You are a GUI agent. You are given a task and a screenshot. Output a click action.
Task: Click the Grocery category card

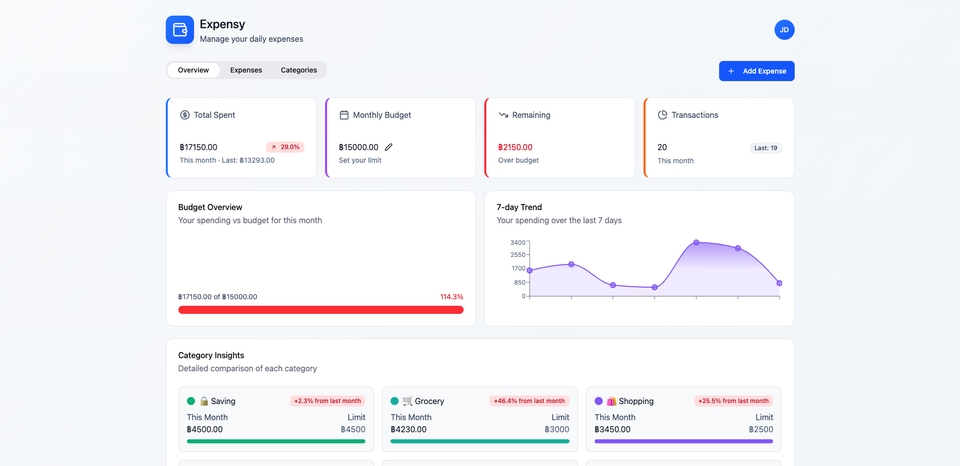[480, 420]
